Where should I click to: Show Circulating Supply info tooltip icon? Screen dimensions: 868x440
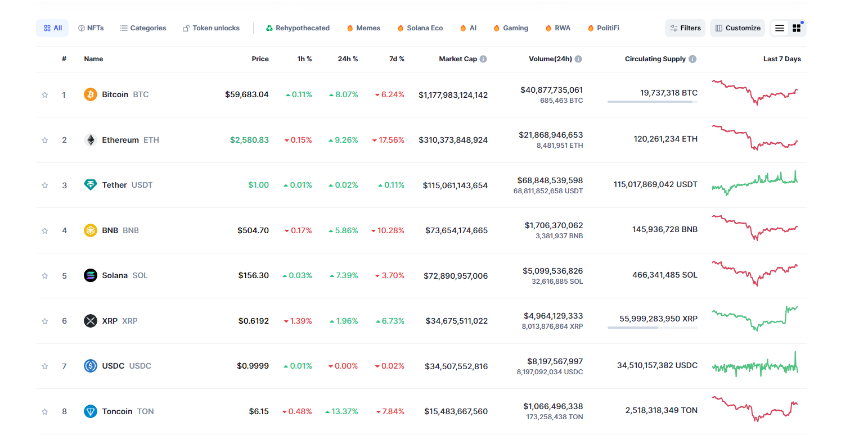(x=692, y=59)
